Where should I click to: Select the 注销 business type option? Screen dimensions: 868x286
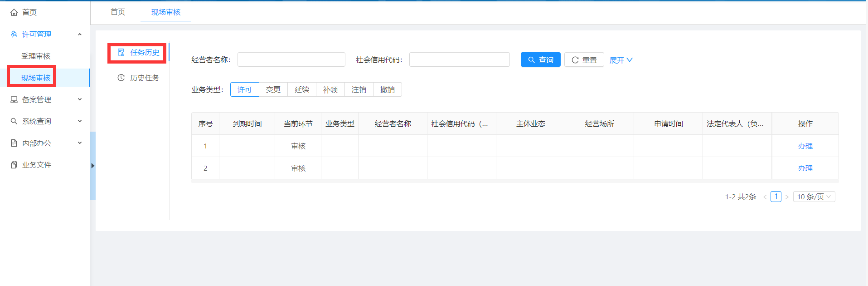[359, 89]
